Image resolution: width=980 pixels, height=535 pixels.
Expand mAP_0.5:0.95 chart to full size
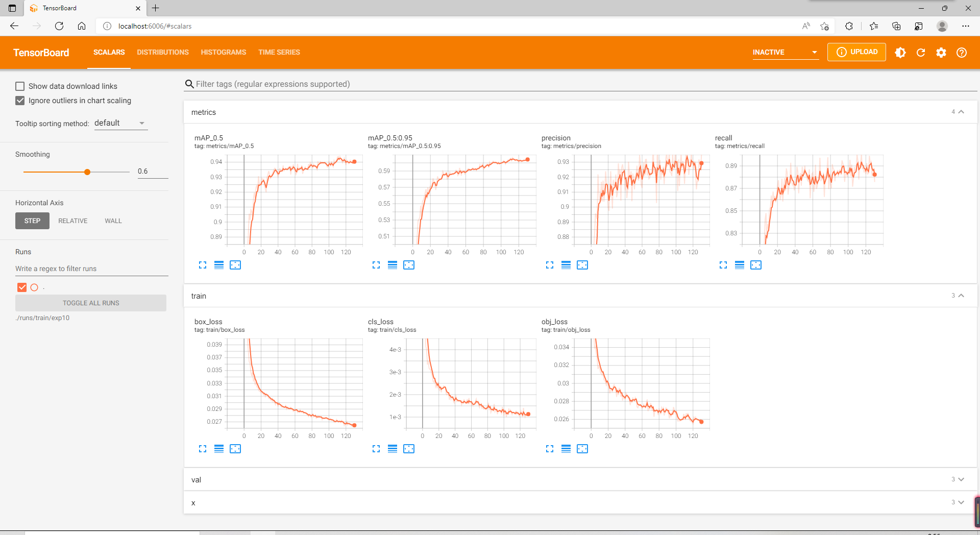pos(376,265)
